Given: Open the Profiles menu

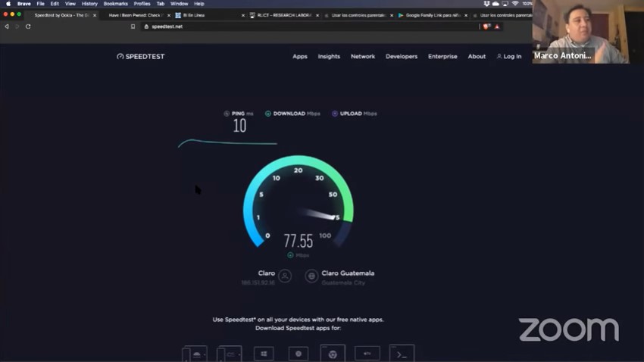Looking at the screenshot, I should (x=142, y=4).
